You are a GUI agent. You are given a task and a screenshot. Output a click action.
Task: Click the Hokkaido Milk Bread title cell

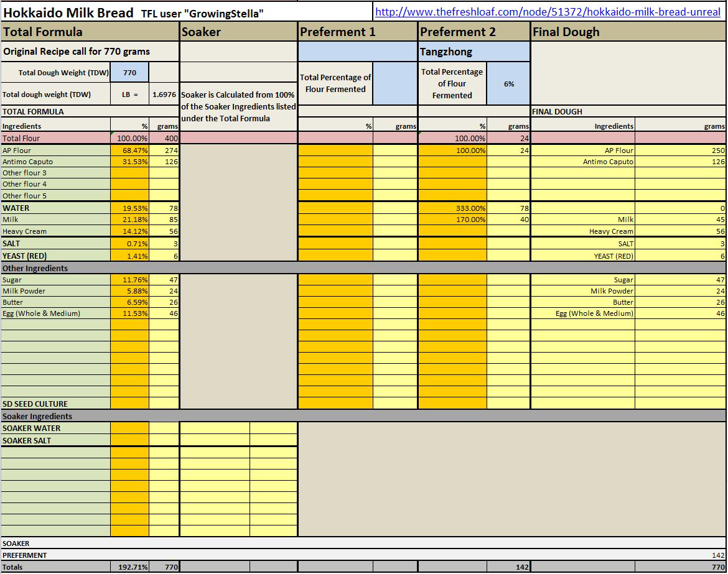pyautogui.click(x=68, y=12)
